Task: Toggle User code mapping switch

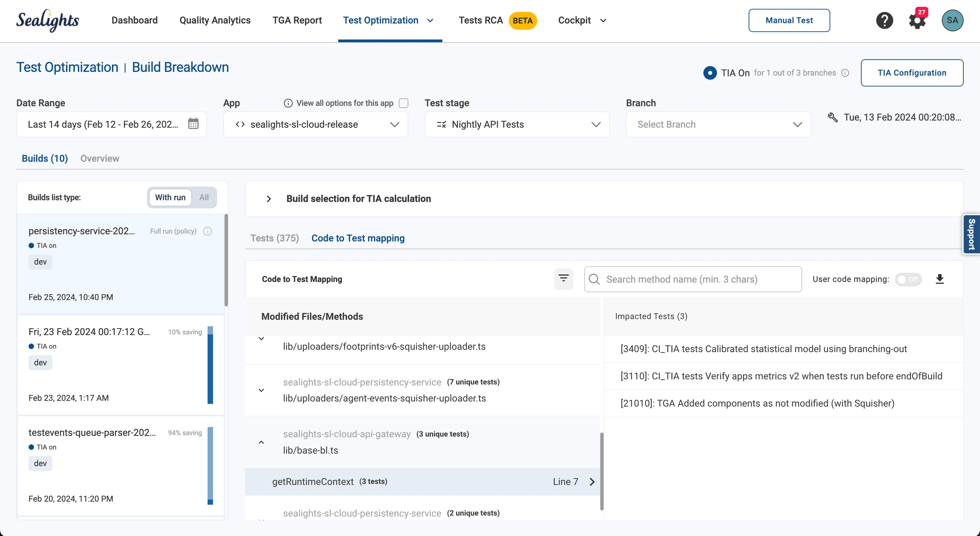Action: 908,279
